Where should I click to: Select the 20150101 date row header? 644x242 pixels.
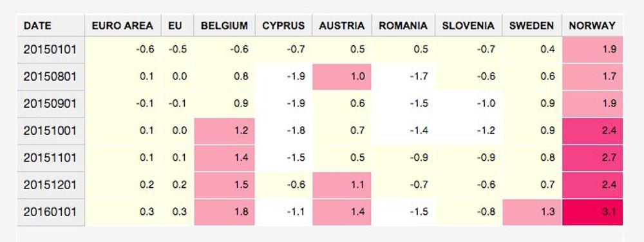click(51, 50)
